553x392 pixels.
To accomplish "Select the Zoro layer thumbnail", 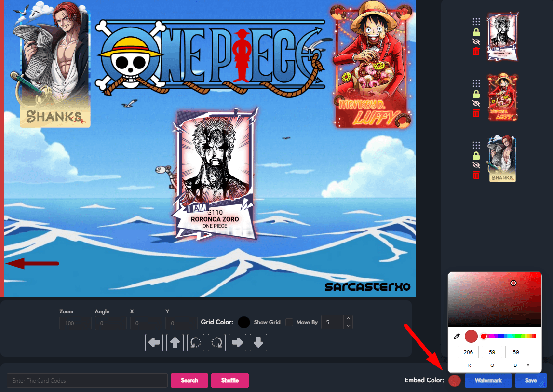I will 502,37.
